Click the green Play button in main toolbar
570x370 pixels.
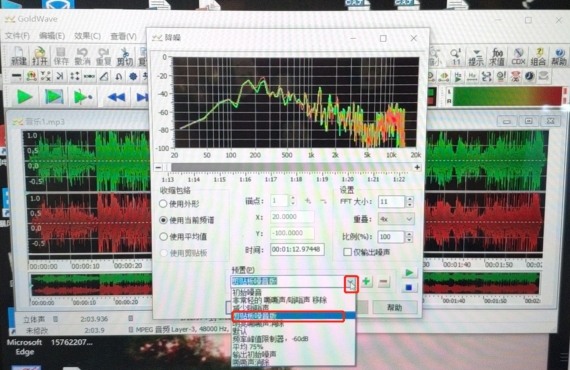click(x=25, y=97)
